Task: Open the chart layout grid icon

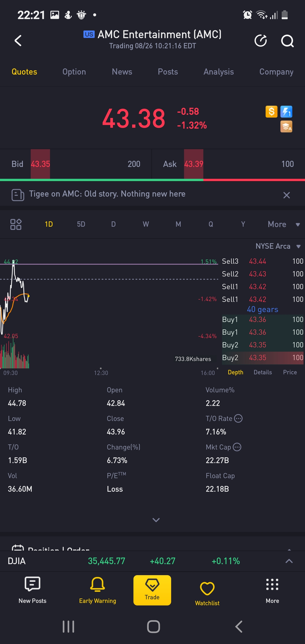Action: pos(16,224)
